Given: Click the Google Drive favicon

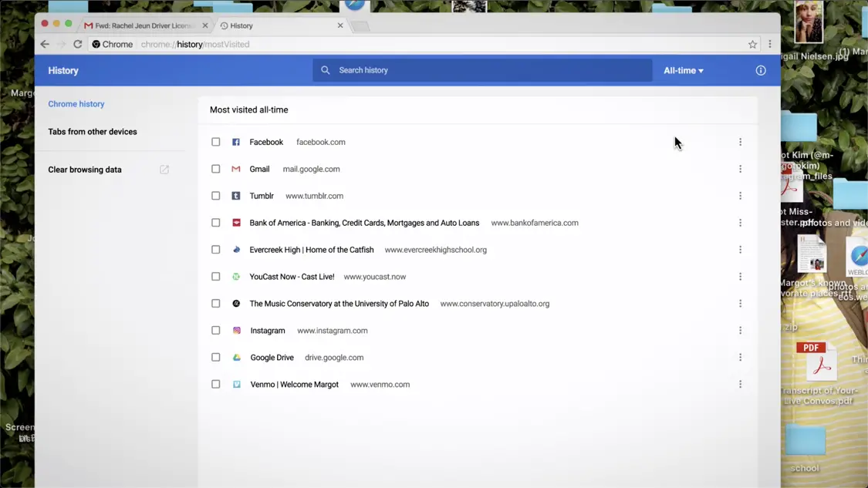Looking at the screenshot, I should point(236,358).
